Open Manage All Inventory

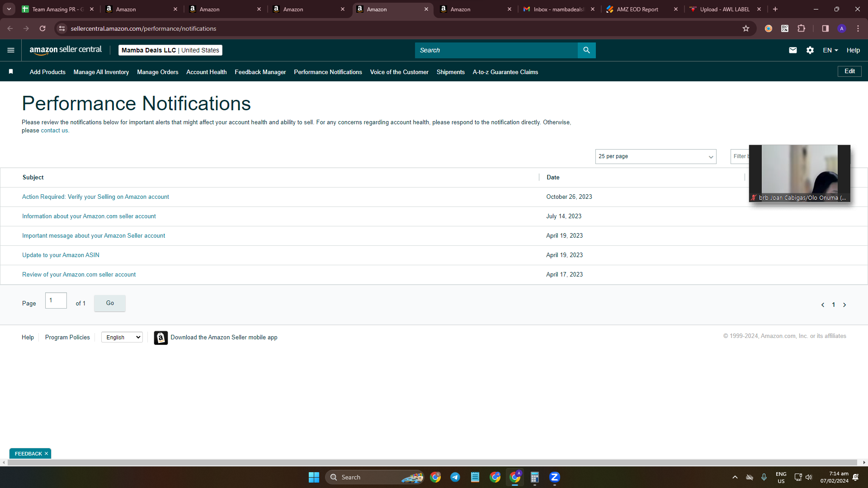(101, 72)
